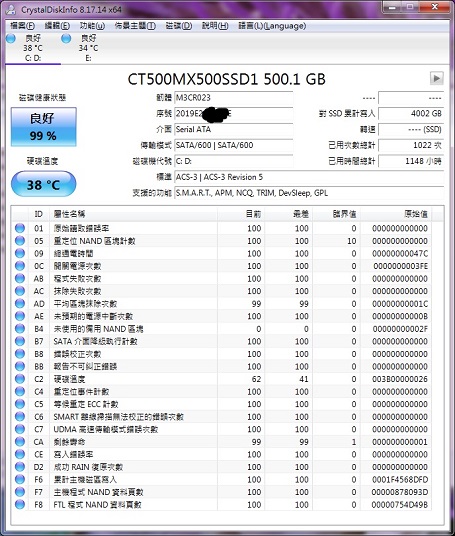Click the 良好 99 % health status button

43,127
